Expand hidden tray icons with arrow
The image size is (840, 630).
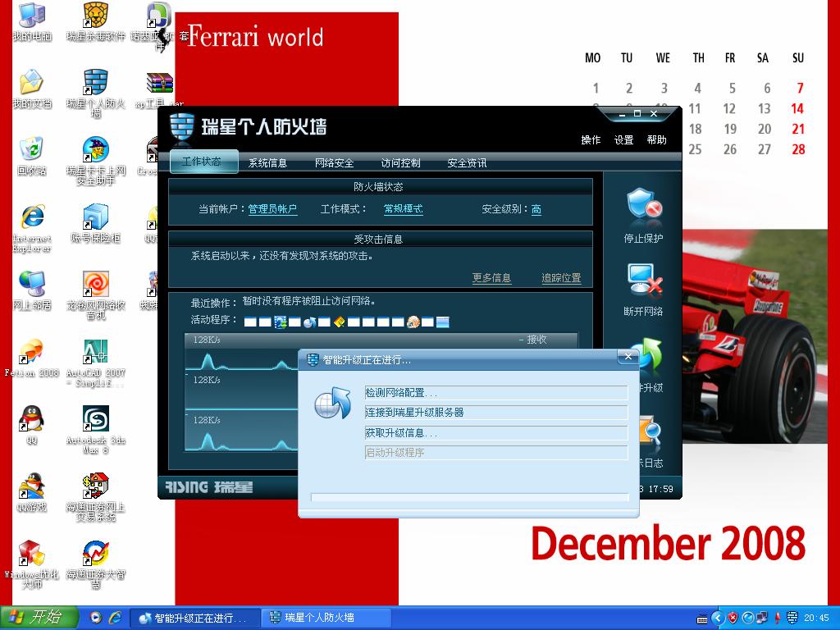click(x=718, y=619)
